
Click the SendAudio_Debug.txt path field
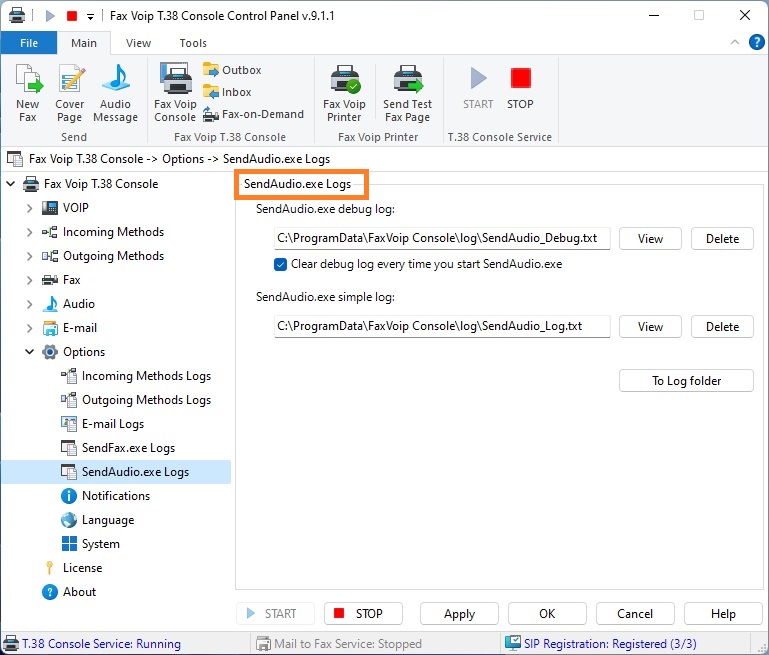(442, 238)
